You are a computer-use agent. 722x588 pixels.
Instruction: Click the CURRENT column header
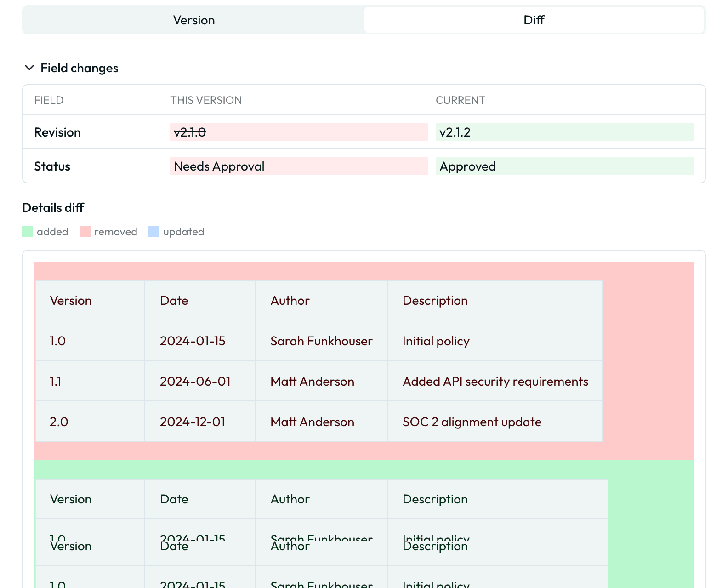(x=460, y=100)
